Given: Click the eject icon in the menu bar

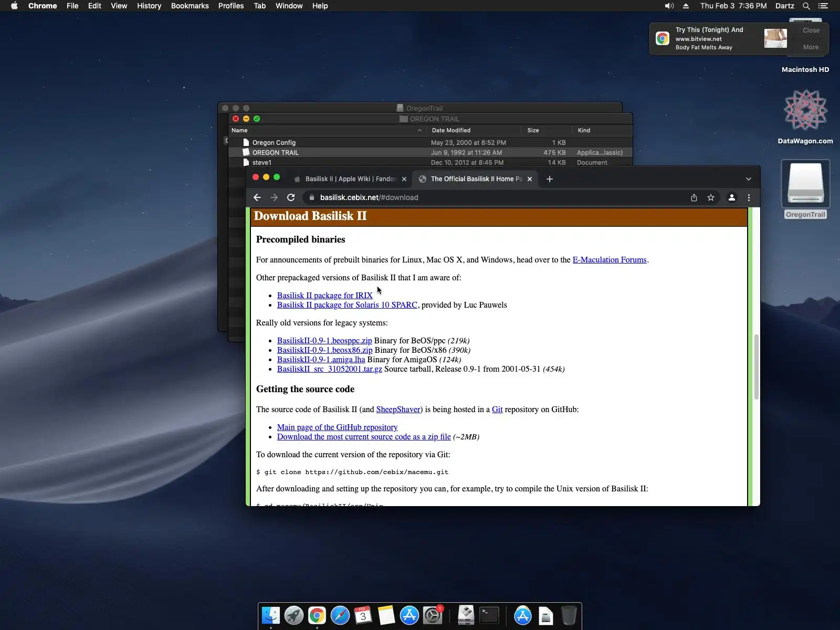Looking at the screenshot, I should point(686,6).
